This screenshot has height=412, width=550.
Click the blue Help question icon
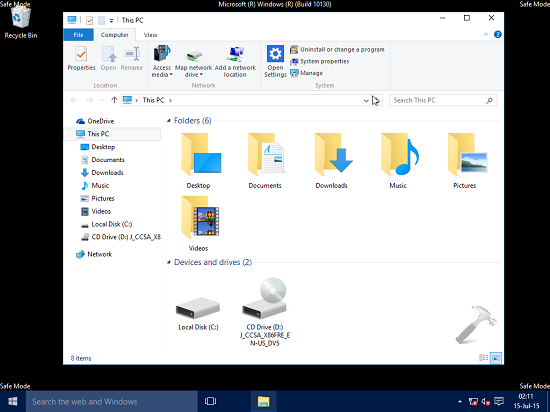[x=497, y=34]
